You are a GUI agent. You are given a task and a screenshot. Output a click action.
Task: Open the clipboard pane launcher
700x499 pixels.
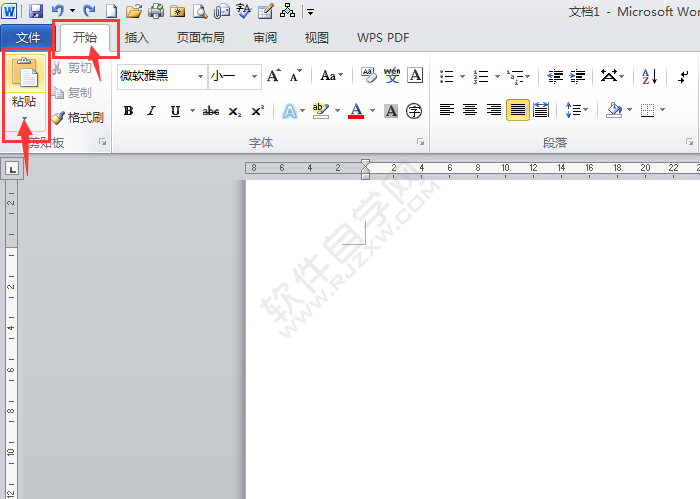click(x=103, y=142)
